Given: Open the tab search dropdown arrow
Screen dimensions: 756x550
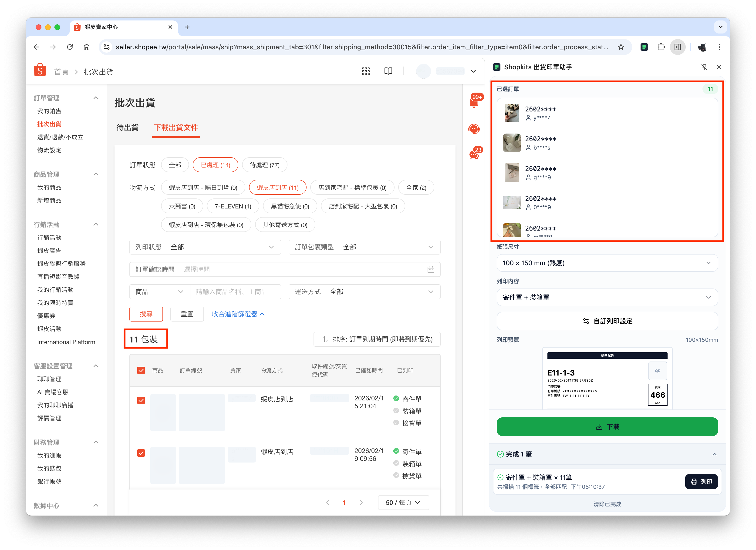Looking at the screenshot, I should click(720, 27).
